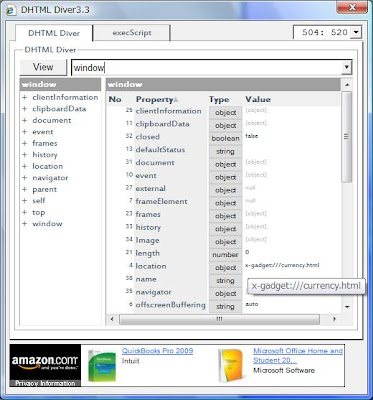The height and width of the screenshot is (400, 373).
Task: Focus the window expression input field
Action: click(x=207, y=68)
